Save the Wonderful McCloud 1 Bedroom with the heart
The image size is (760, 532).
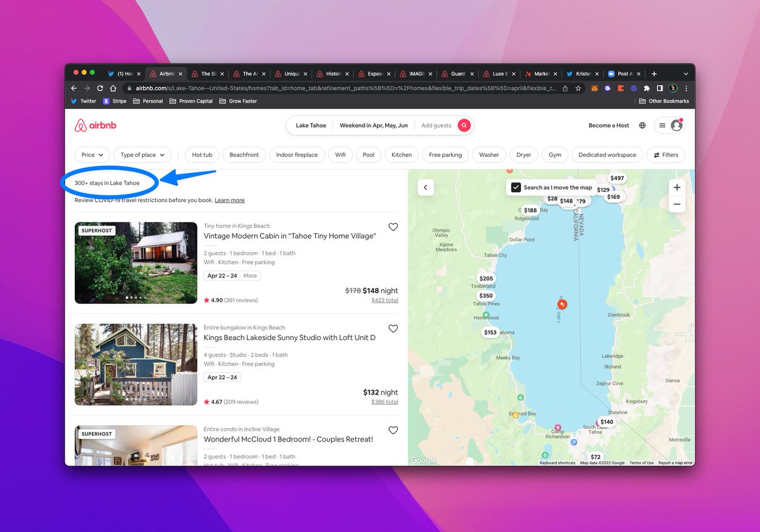pyautogui.click(x=393, y=430)
